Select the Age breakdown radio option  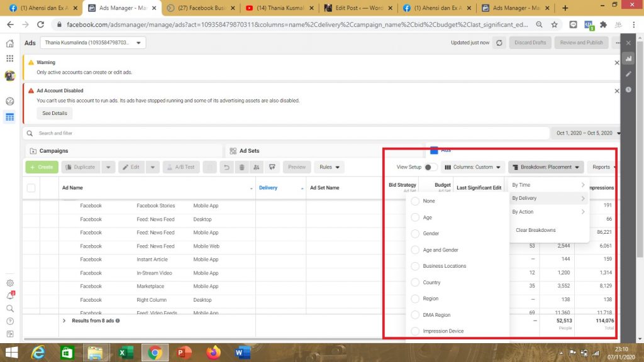415,217
